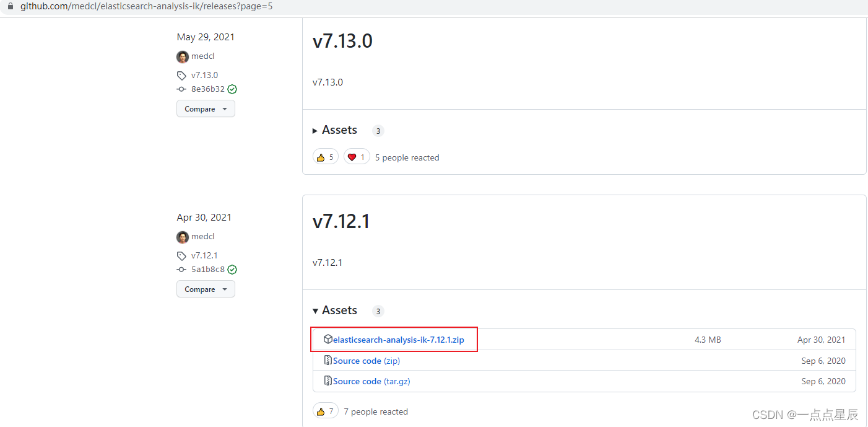Click commit icon beside 8e36b32

click(x=181, y=89)
